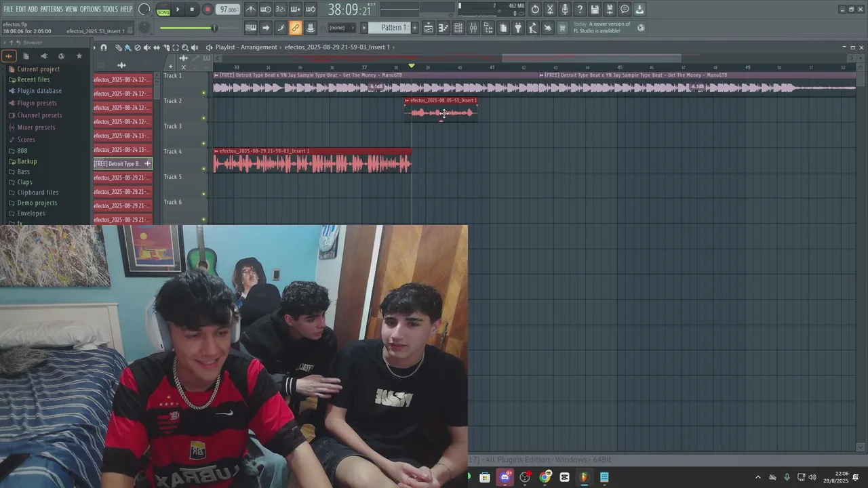
Task: Open the content library shop cart icon
Action: point(562,28)
